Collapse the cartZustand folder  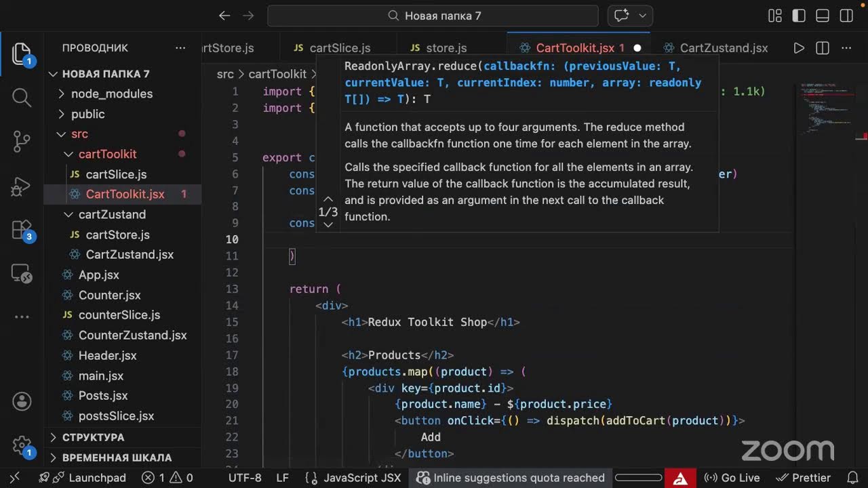[x=112, y=214]
